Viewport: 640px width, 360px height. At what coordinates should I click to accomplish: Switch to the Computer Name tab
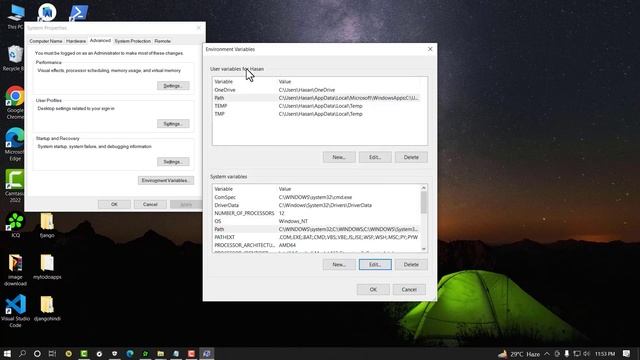[46, 41]
